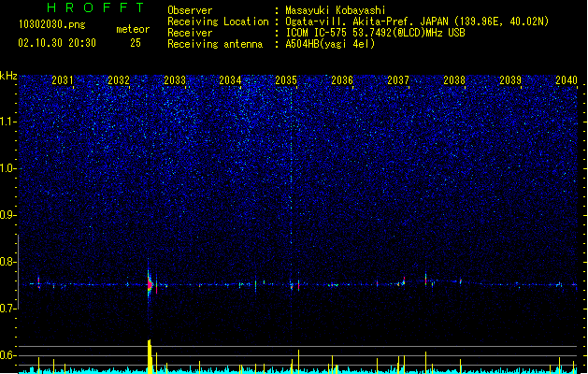Click the 'Receiving Location' label
Viewport: 588px width, 374px height.
[218, 22]
